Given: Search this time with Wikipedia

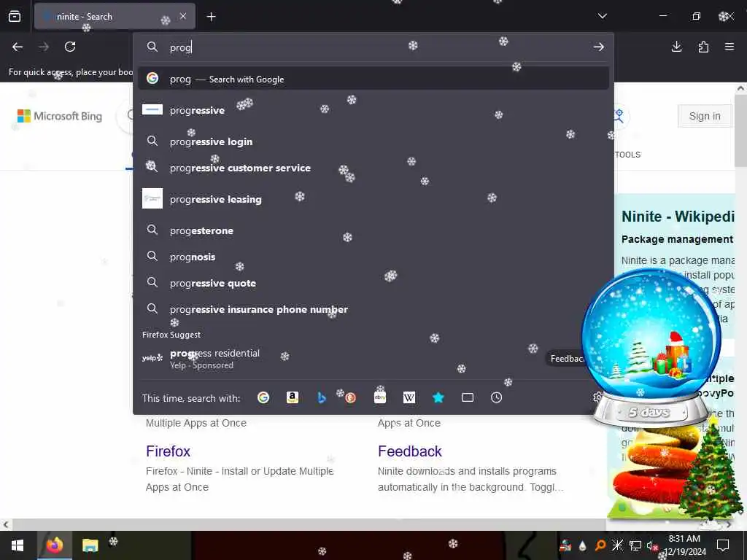Looking at the screenshot, I should tap(409, 397).
